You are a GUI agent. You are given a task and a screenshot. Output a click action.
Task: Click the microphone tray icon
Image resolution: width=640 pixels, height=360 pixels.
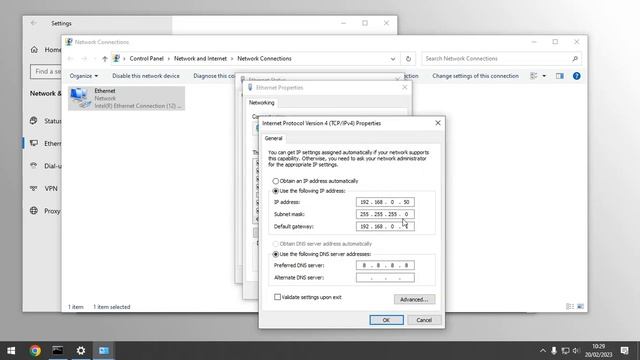554,351
